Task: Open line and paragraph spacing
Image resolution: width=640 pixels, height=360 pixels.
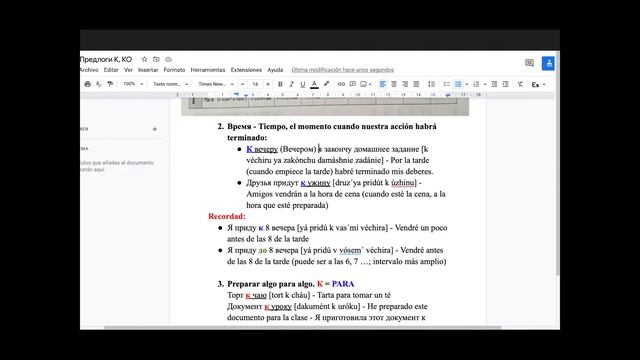Action: [431, 84]
